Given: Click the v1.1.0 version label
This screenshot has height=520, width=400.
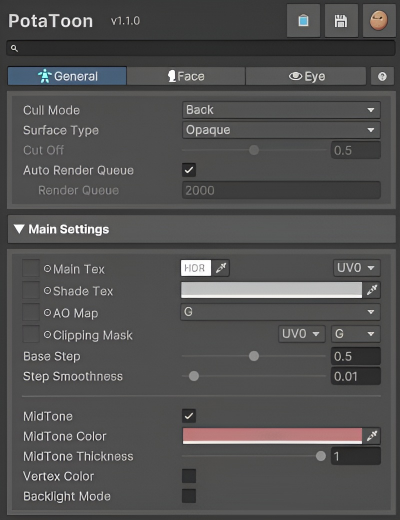Looking at the screenshot, I should click(x=125, y=21).
